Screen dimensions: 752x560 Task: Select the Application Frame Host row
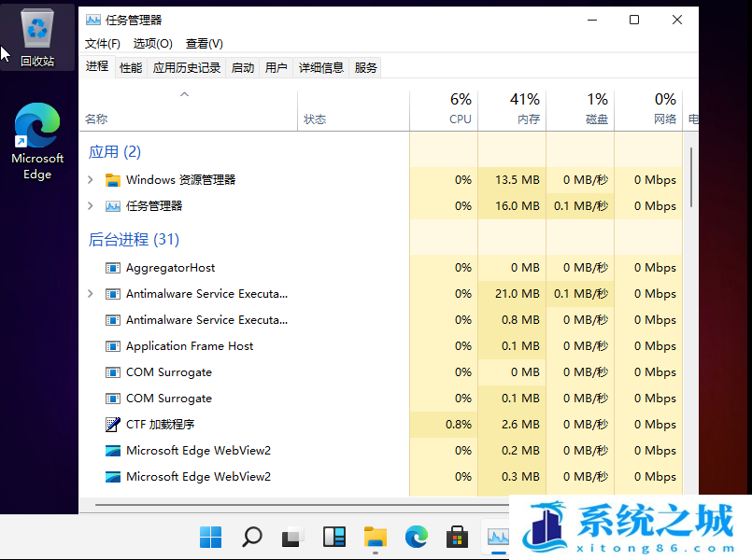coord(380,346)
